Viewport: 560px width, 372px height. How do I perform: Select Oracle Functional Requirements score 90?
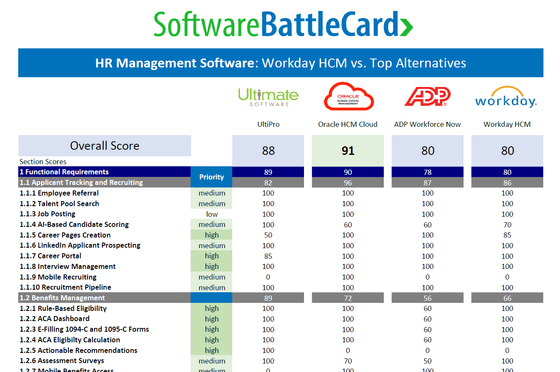pyautogui.click(x=348, y=172)
